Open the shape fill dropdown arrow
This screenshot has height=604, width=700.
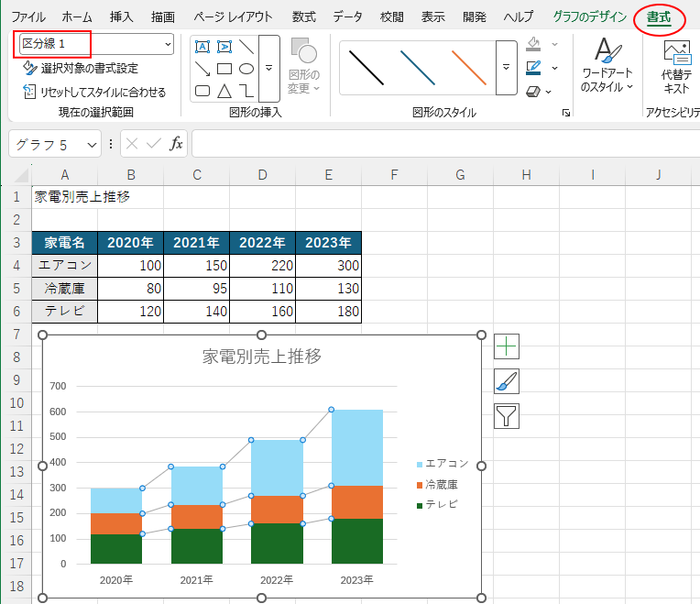(555, 44)
